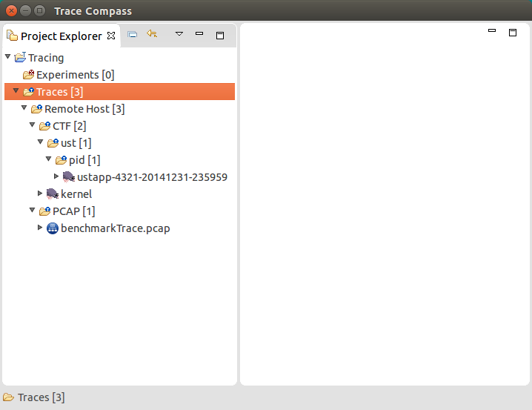Viewport: 532px width, 410px height.
Task: Select the PCAP [1] folder
Action: coord(73,211)
